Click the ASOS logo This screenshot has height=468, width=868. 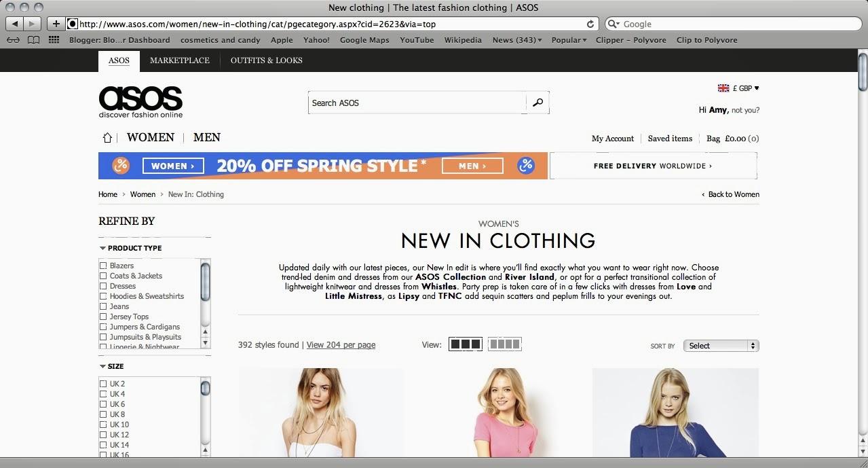(140, 101)
